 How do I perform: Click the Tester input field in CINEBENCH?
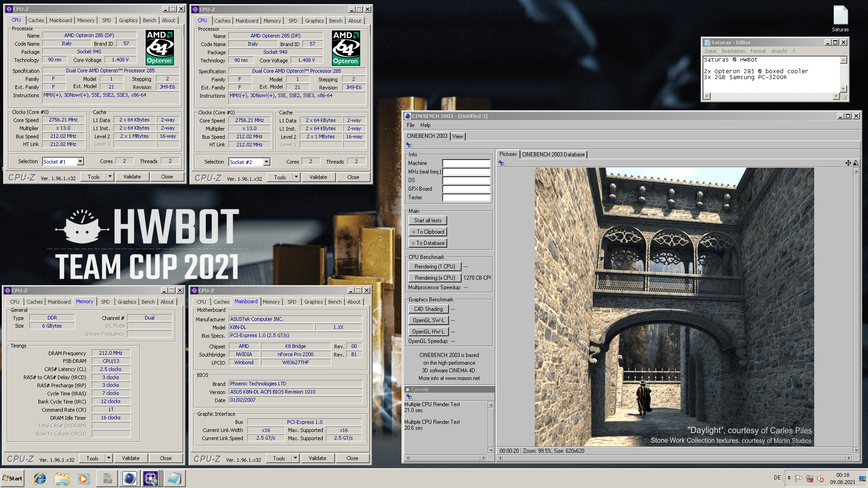[466, 197]
